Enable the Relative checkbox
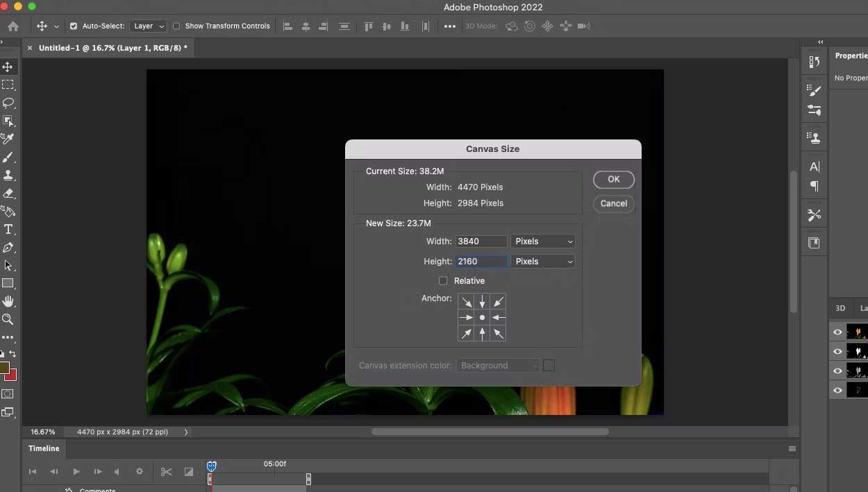Viewport: 868px width, 492px height. [x=443, y=281]
